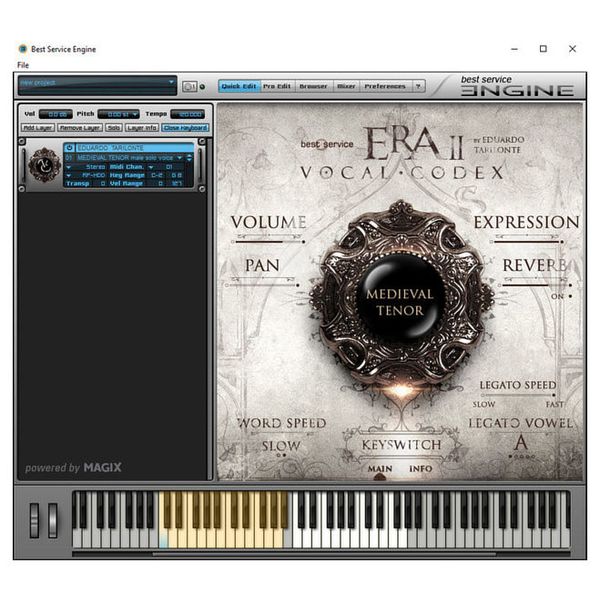Click the Close Keyboard button
Screen dimensions: 600x600
pos(185,128)
